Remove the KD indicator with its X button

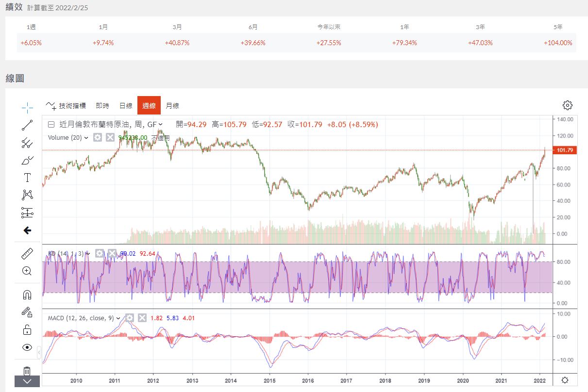pos(112,253)
